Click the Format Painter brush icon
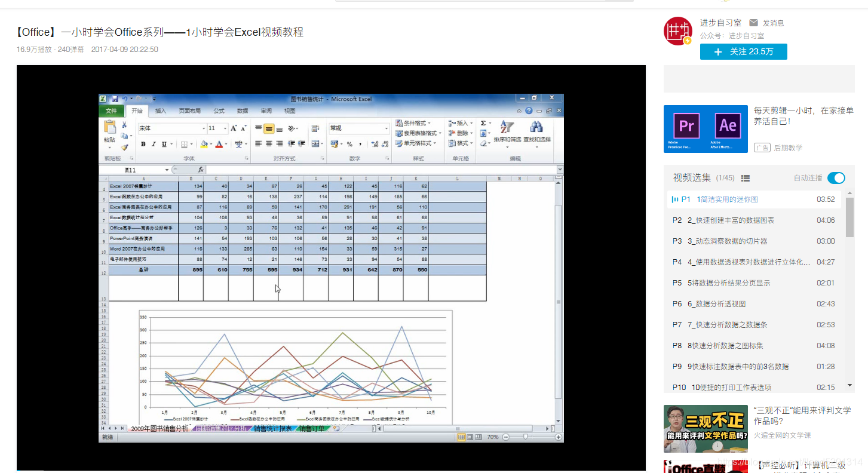 pyautogui.click(x=124, y=147)
